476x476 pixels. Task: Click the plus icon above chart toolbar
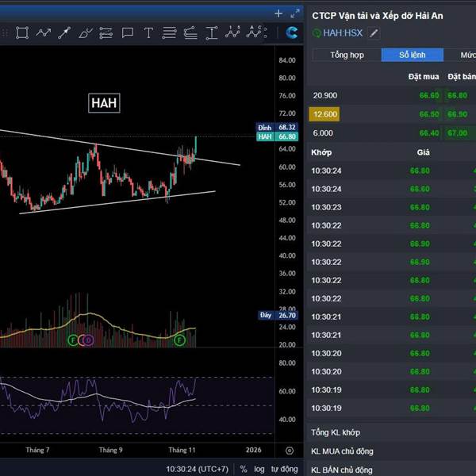click(x=278, y=13)
